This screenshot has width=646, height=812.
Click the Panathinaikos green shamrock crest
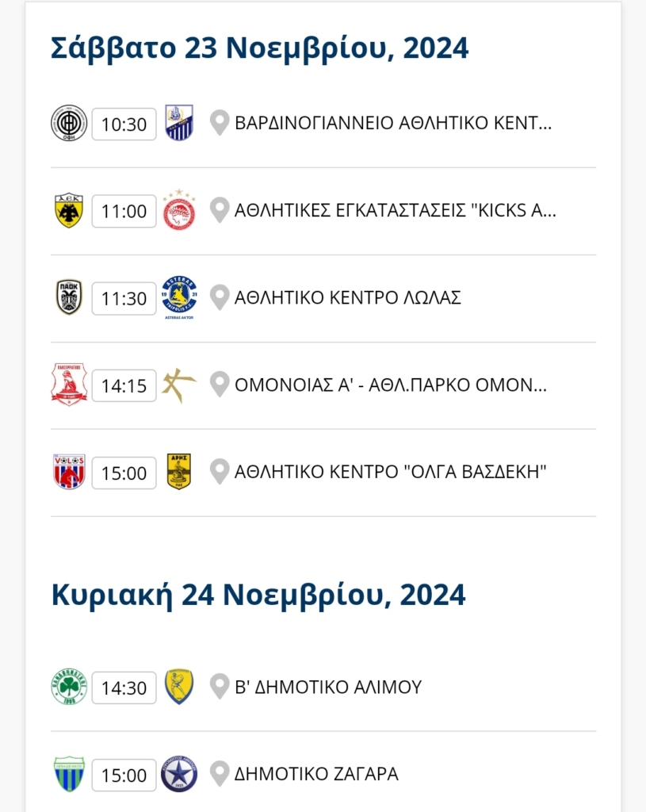tap(69, 687)
